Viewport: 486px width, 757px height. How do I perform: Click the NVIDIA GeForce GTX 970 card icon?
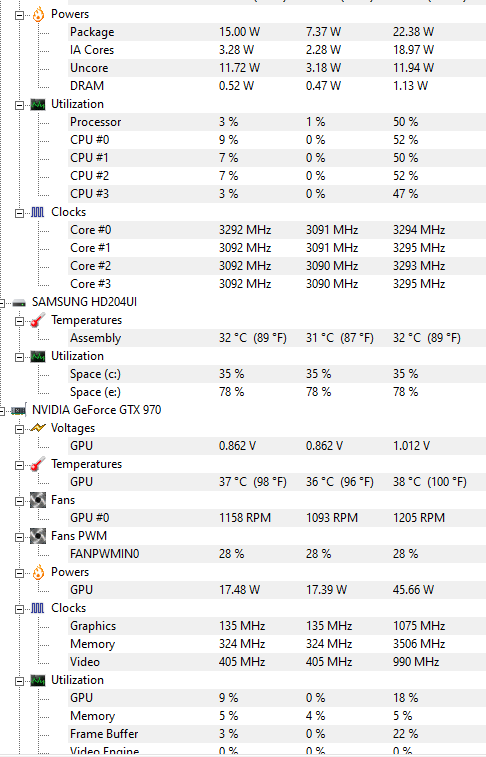pos(18,410)
